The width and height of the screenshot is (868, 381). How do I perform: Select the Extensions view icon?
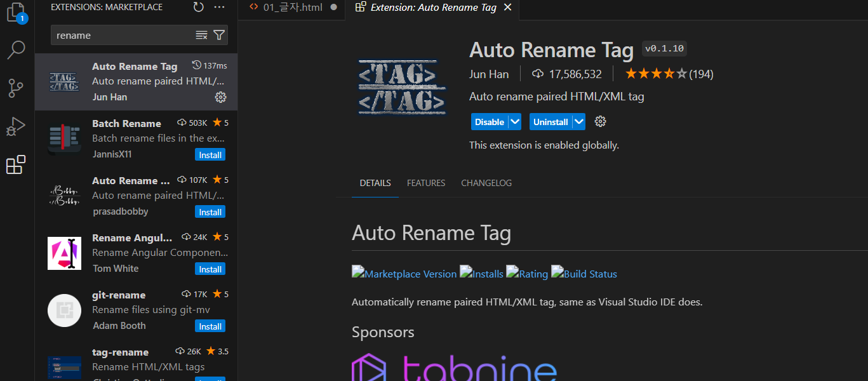coord(17,164)
